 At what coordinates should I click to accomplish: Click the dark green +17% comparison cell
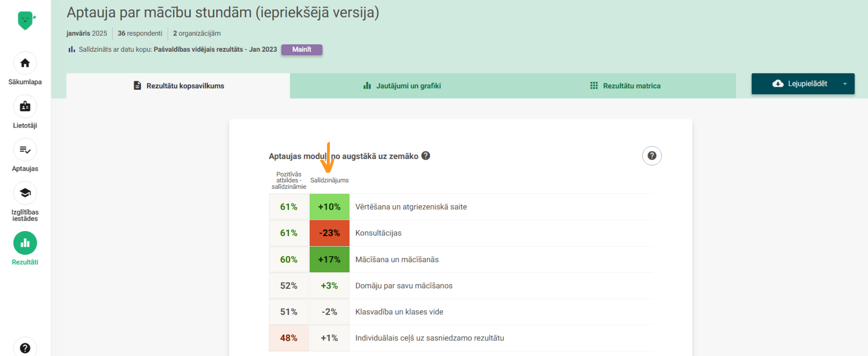329,260
